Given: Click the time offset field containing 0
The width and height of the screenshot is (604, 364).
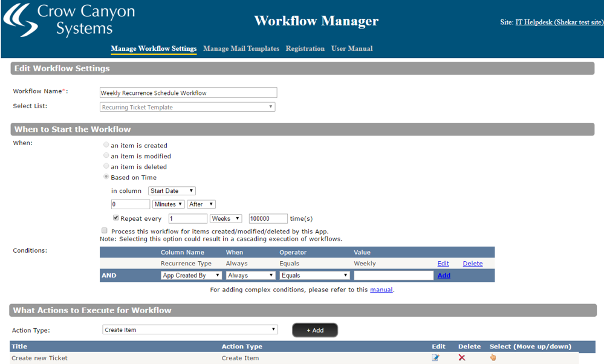Looking at the screenshot, I should click(131, 204).
